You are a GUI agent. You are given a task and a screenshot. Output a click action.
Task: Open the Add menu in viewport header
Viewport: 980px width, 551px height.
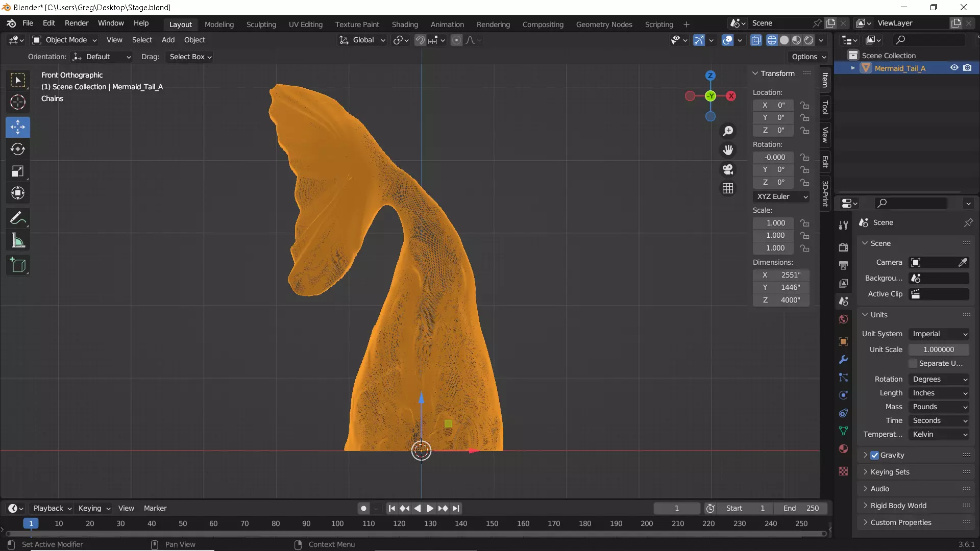point(168,40)
